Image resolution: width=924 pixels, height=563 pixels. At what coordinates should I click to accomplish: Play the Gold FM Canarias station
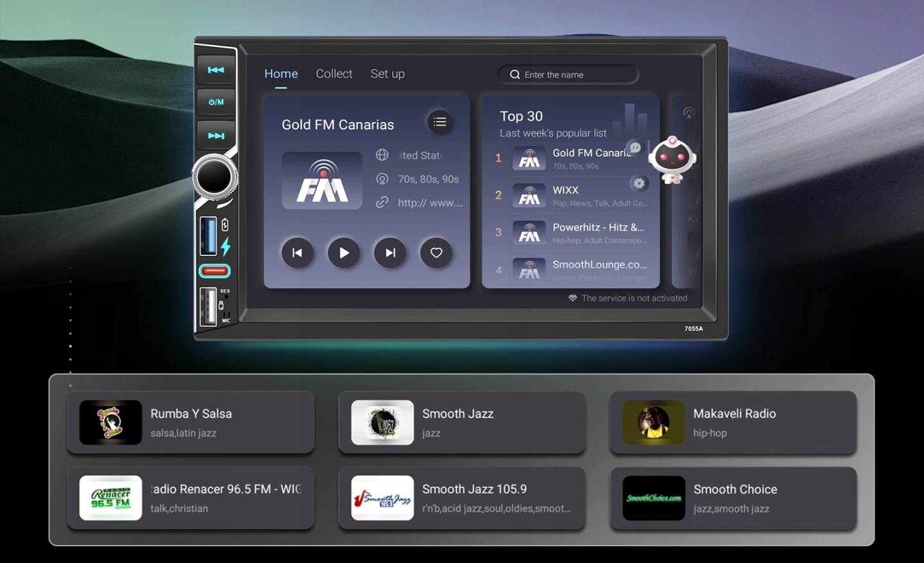tap(344, 253)
